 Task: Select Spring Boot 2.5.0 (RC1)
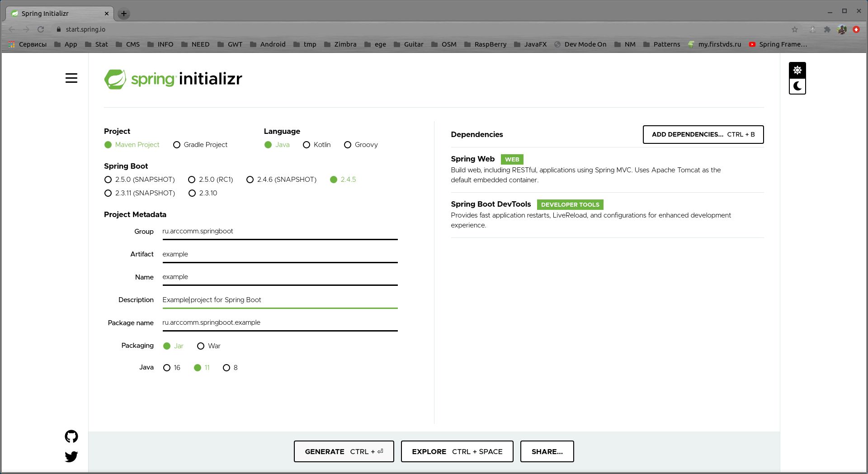pos(192,180)
